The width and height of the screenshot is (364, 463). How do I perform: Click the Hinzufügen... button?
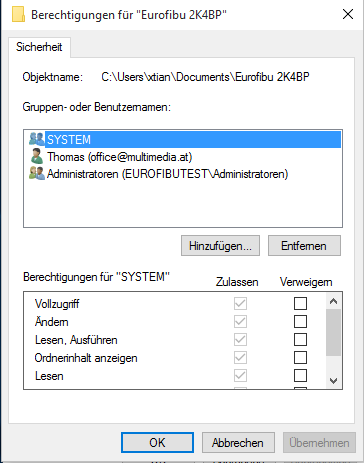220,246
